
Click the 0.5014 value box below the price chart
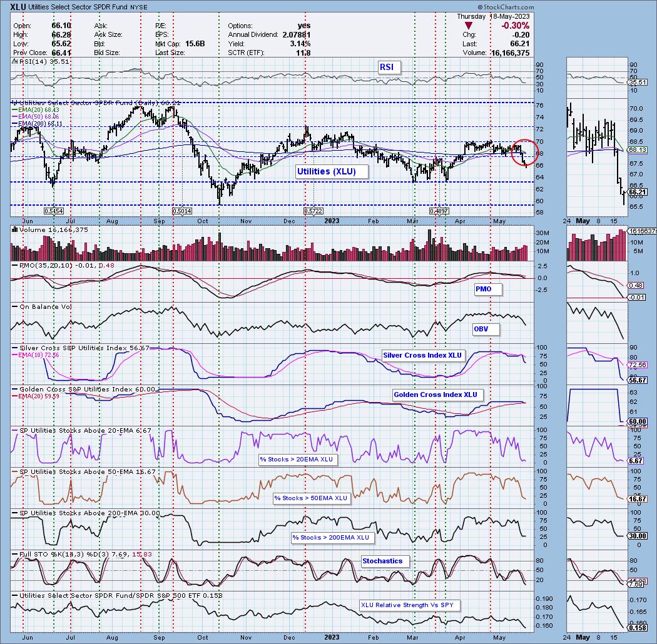(x=182, y=211)
